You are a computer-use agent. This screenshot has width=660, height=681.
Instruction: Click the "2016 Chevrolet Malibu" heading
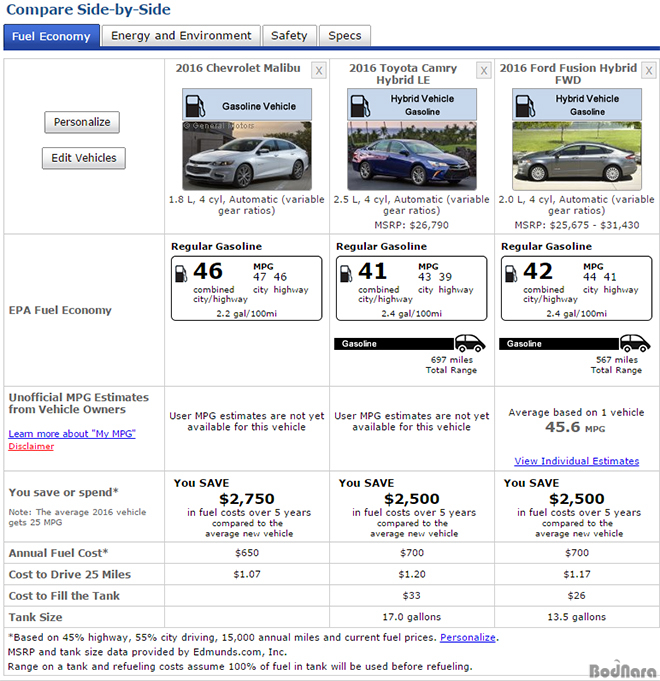(238, 68)
